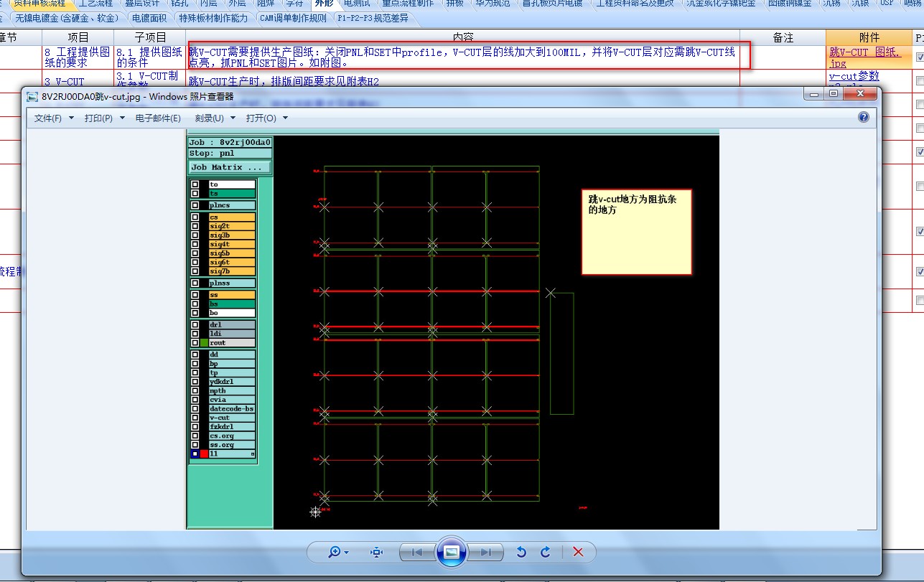Switch to the CAM调单制作规则 tab
924x582 pixels.
(292, 18)
